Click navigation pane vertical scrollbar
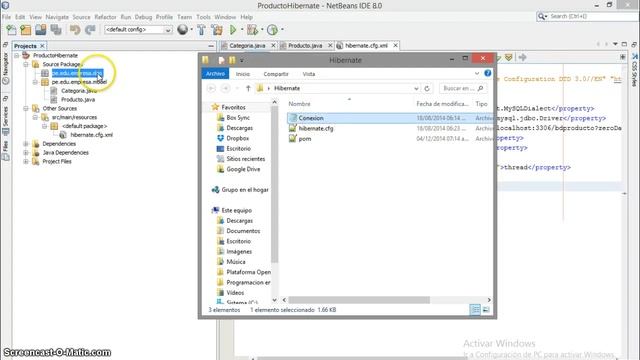640x360 pixels. coord(274,184)
